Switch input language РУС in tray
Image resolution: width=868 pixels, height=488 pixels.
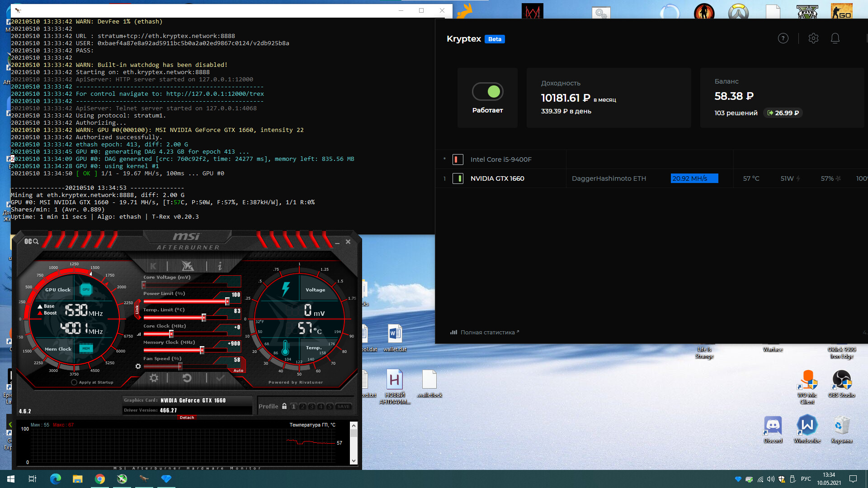coord(806,479)
